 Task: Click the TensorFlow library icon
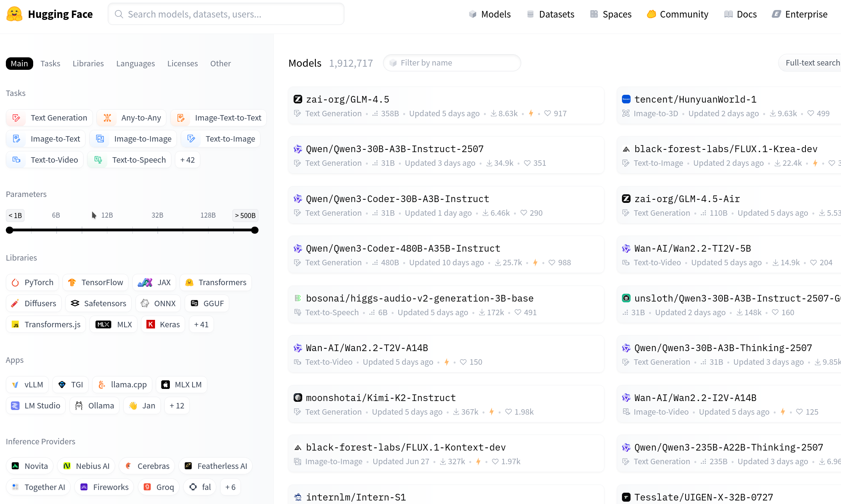(x=72, y=282)
